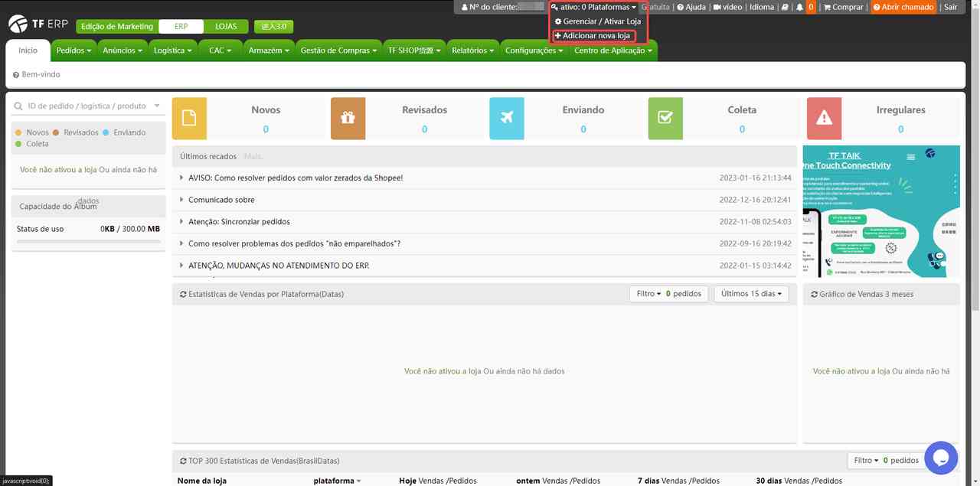980x486 pixels.
Task: Open the Pedidos menu dropdown
Action: 73,51
